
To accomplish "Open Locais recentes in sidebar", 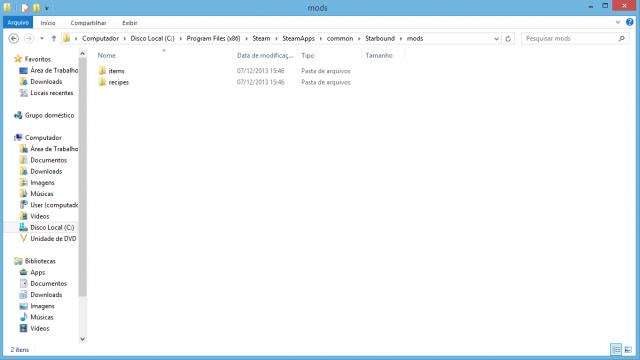I will [52, 93].
